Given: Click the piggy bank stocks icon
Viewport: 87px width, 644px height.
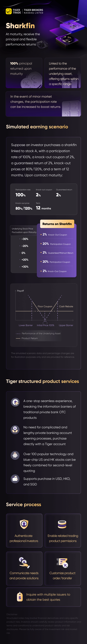Looking at the screenshot, I should pyautogui.click(x=15, y=455).
